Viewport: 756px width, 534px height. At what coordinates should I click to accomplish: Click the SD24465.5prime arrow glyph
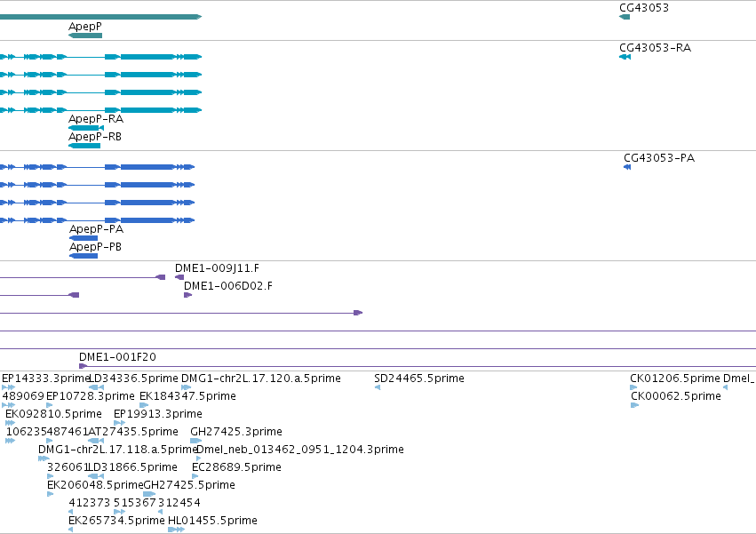378,387
